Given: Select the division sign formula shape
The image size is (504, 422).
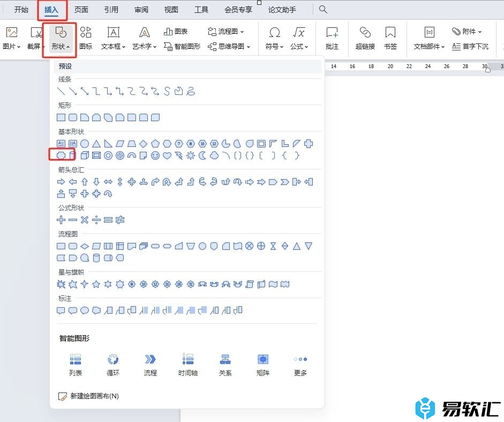Looking at the screenshot, I should [x=96, y=220].
